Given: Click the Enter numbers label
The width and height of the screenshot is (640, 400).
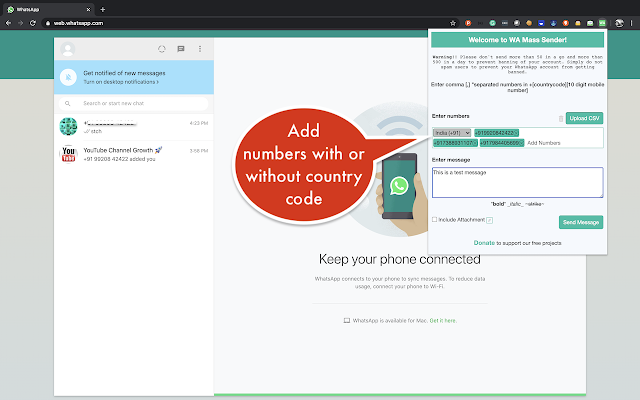Looking at the screenshot, I should 451,116.
